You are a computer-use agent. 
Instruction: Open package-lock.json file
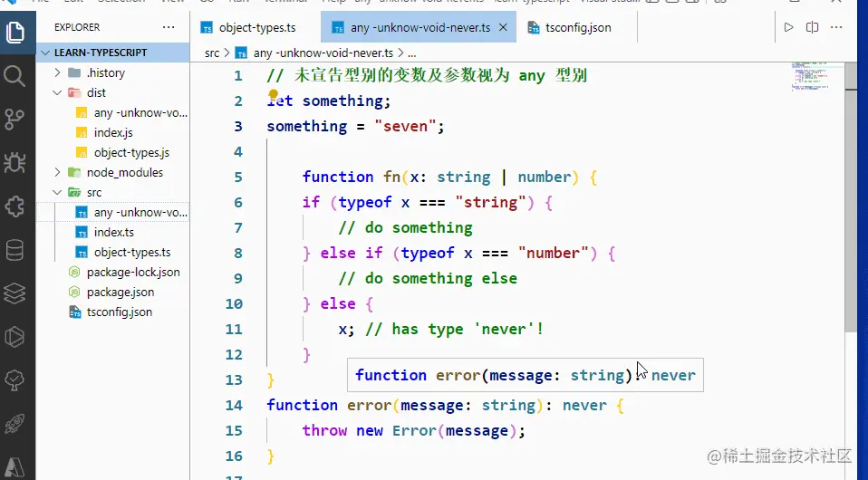113,272
